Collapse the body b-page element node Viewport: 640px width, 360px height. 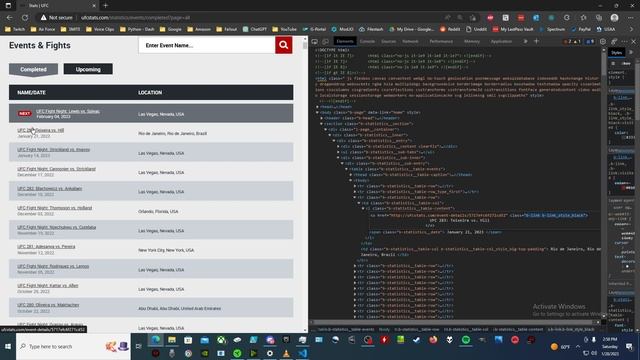[x=317, y=113]
